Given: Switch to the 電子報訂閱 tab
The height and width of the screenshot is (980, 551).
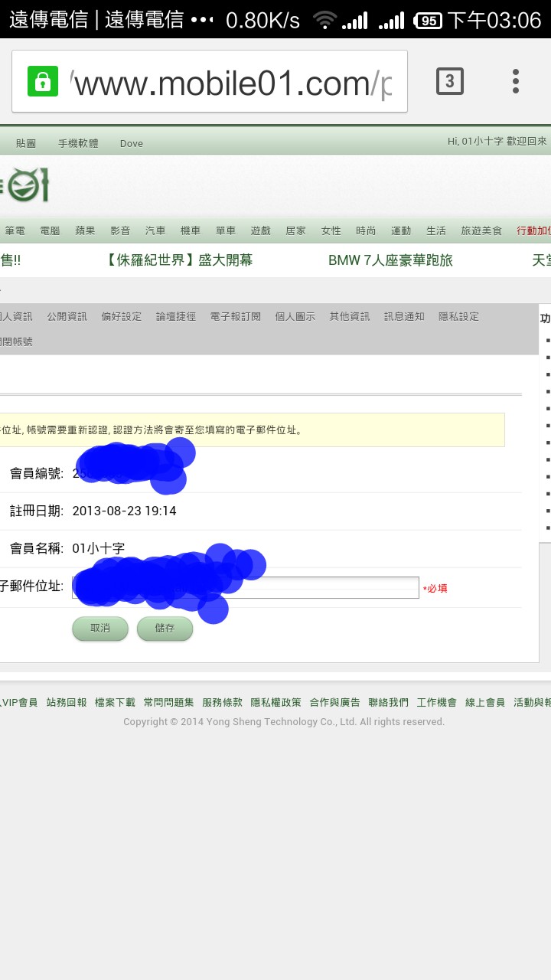Looking at the screenshot, I should (x=236, y=316).
